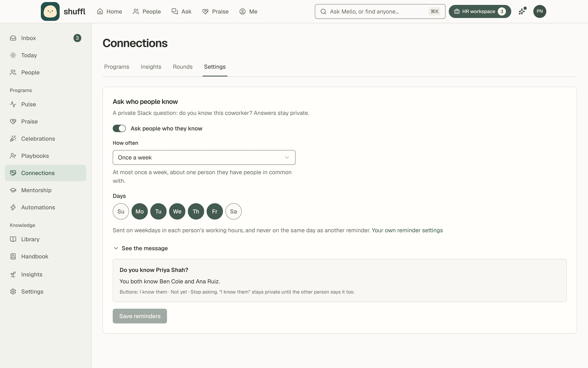
Task: Click the shuffl smiley logo icon
Action: 50,11
